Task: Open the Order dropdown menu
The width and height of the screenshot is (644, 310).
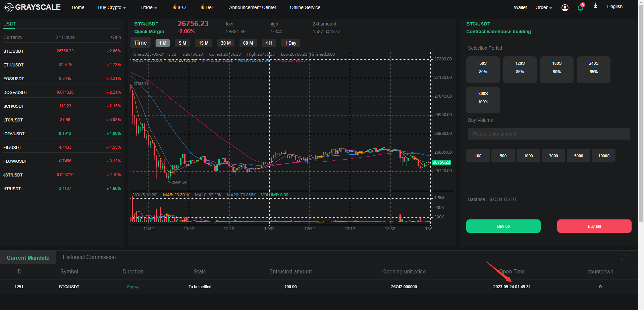Action: 544,7
